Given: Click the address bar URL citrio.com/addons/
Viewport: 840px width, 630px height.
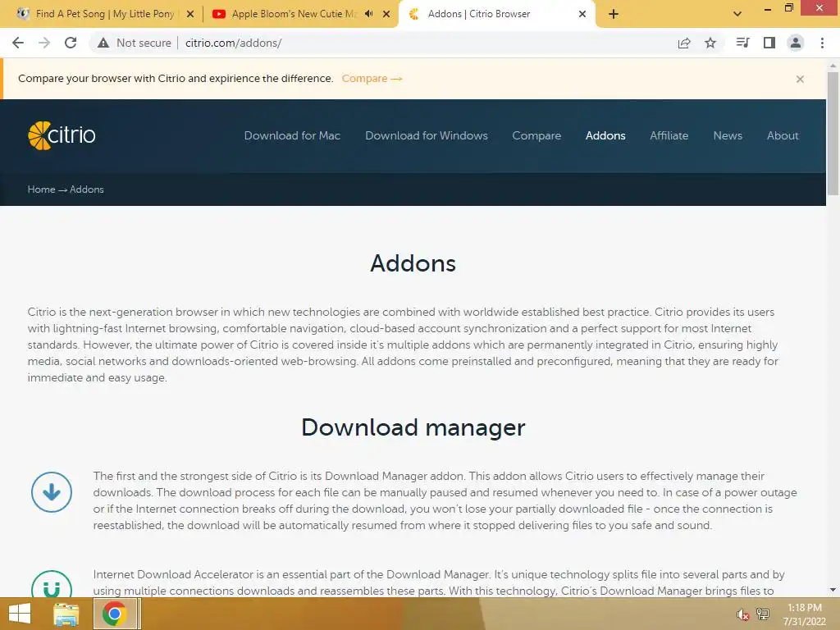Looking at the screenshot, I should pyautogui.click(x=234, y=43).
